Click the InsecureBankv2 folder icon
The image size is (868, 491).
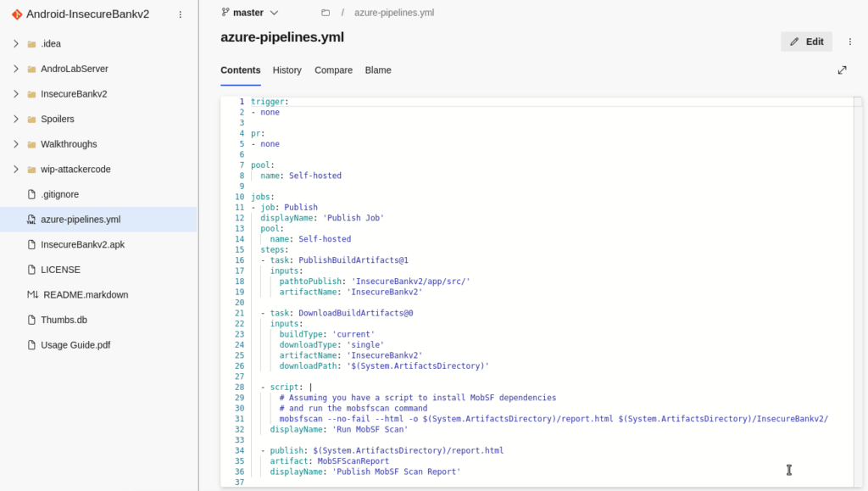[31, 94]
